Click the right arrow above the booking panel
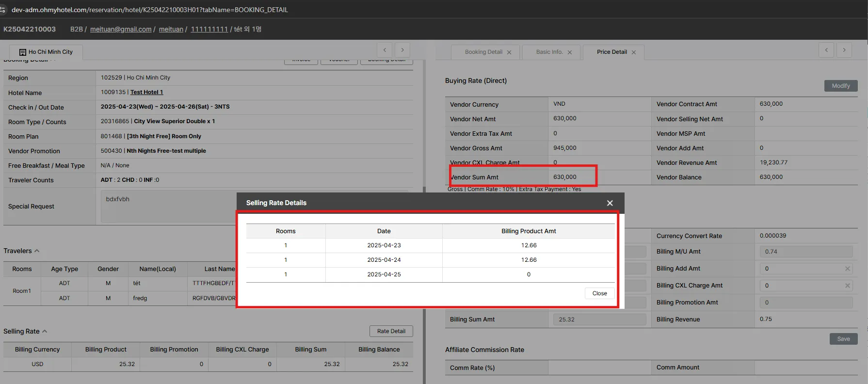868x384 pixels. [x=402, y=50]
